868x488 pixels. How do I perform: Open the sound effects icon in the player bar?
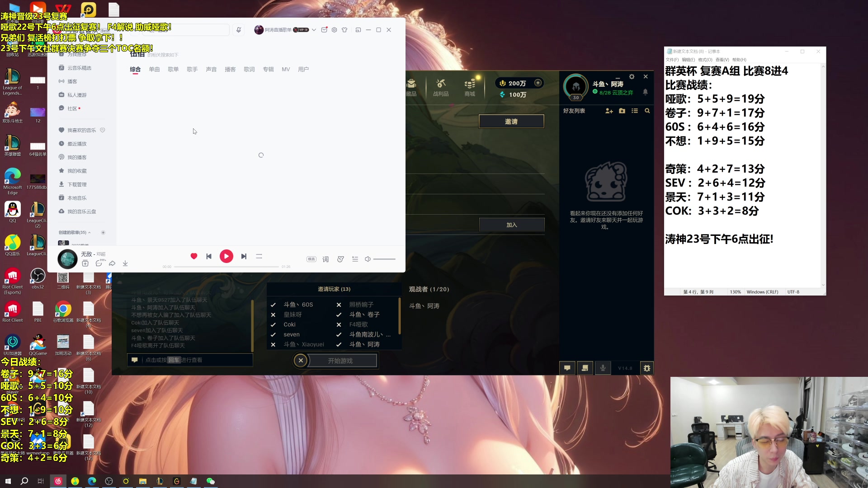340,259
